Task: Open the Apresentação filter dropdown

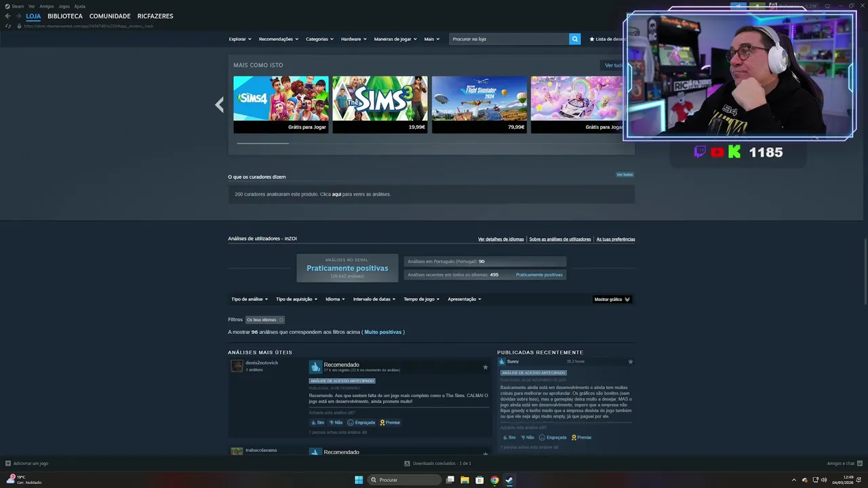Action: (465, 299)
